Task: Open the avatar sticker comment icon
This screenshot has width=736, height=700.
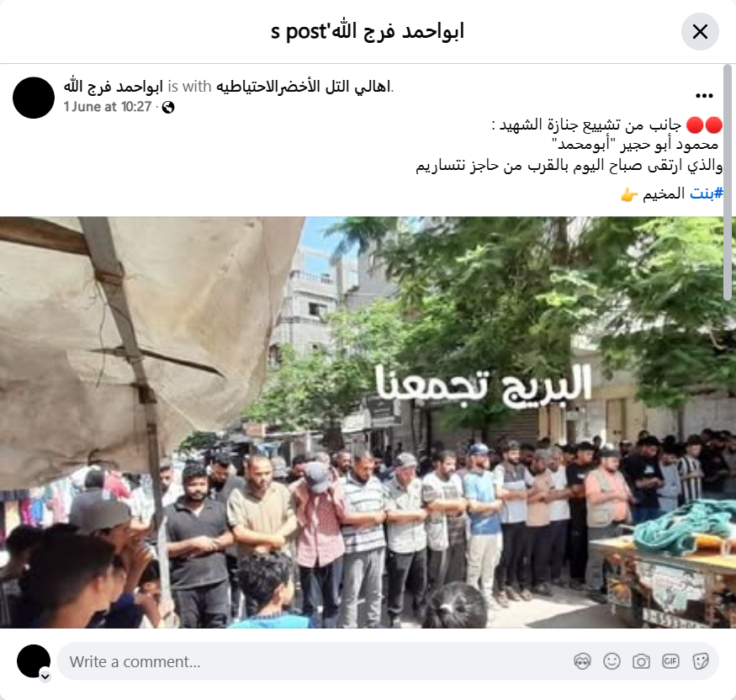Action: 583,661
